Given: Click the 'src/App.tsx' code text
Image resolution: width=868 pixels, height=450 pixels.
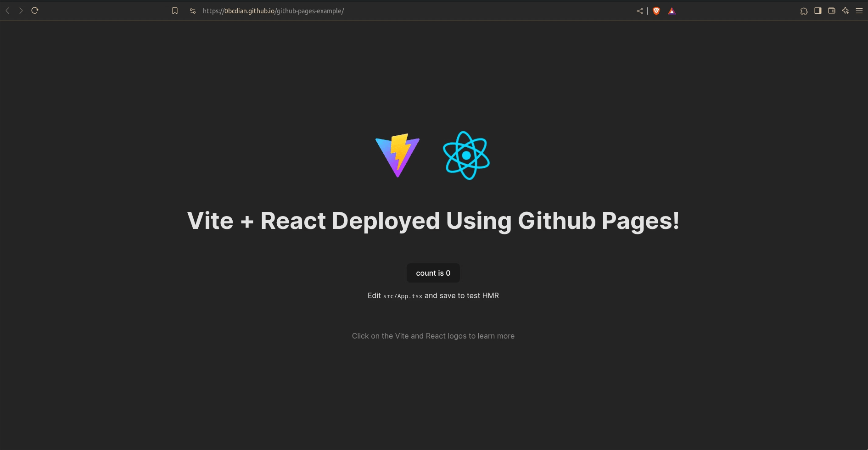Looking at the screenshot, I should pyautogui.click(x=403, y=296).
